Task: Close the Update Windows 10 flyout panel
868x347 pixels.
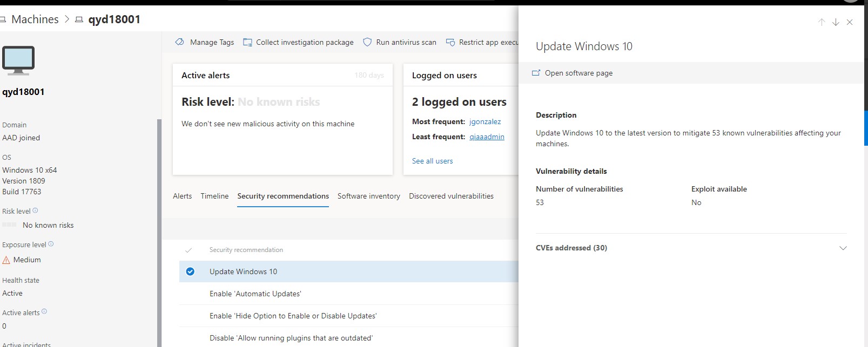Action: [x=850, y=22]
